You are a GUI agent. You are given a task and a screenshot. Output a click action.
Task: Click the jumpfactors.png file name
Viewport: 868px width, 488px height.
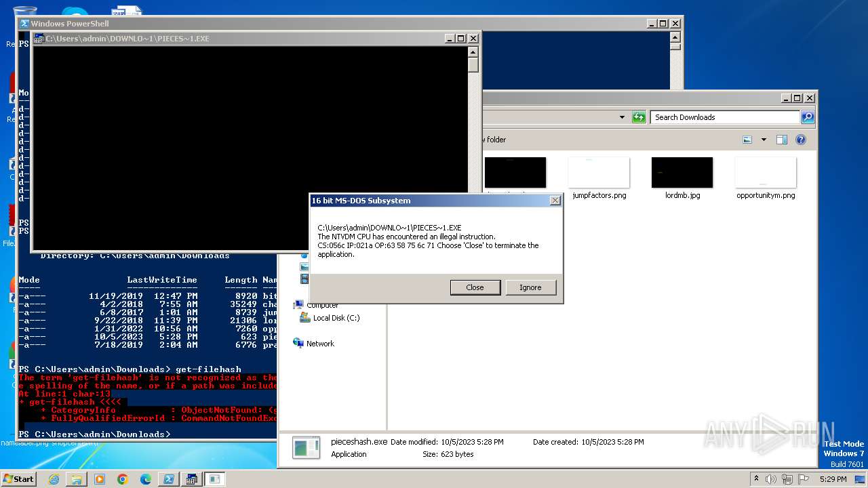pos(599,195)
